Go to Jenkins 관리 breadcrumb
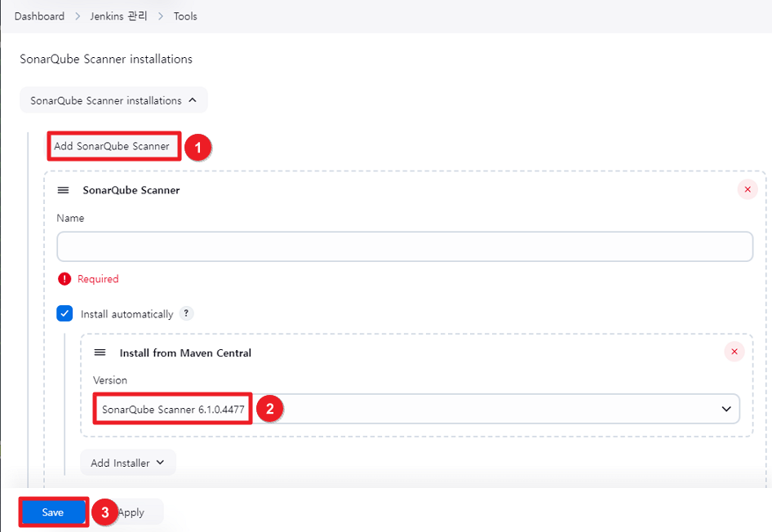772x532 pixels. point(118,16)
